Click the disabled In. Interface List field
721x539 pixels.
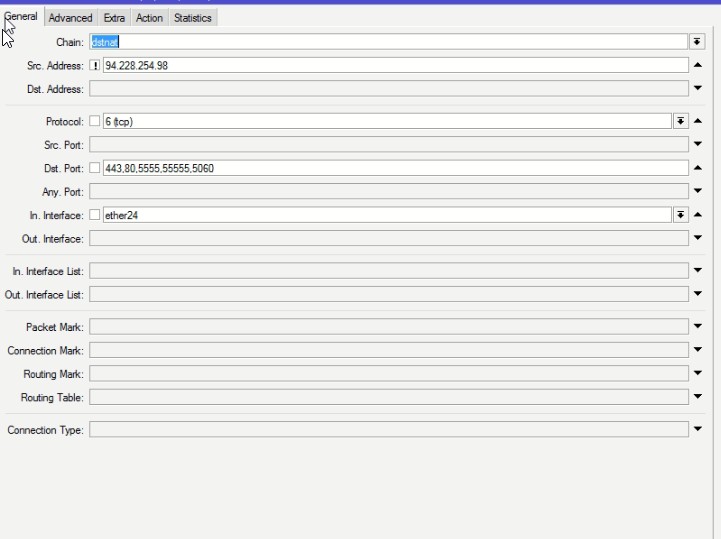[x=389, y=271]
